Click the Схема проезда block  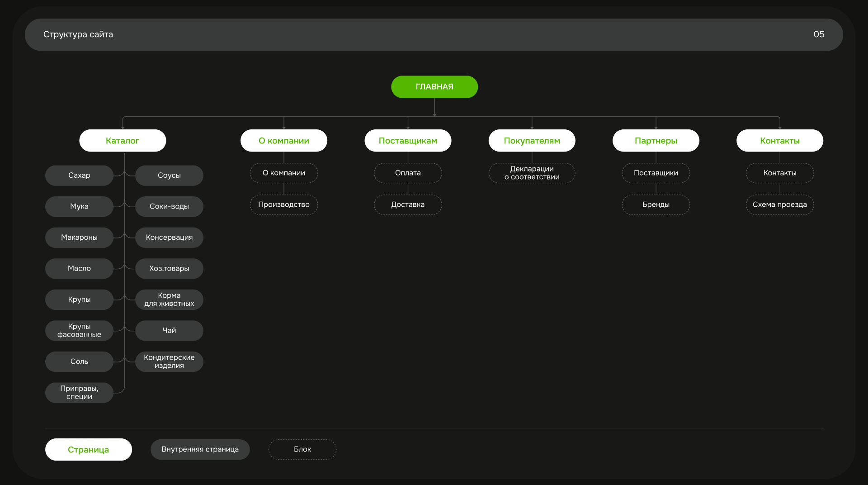click(x=779, y=204)
